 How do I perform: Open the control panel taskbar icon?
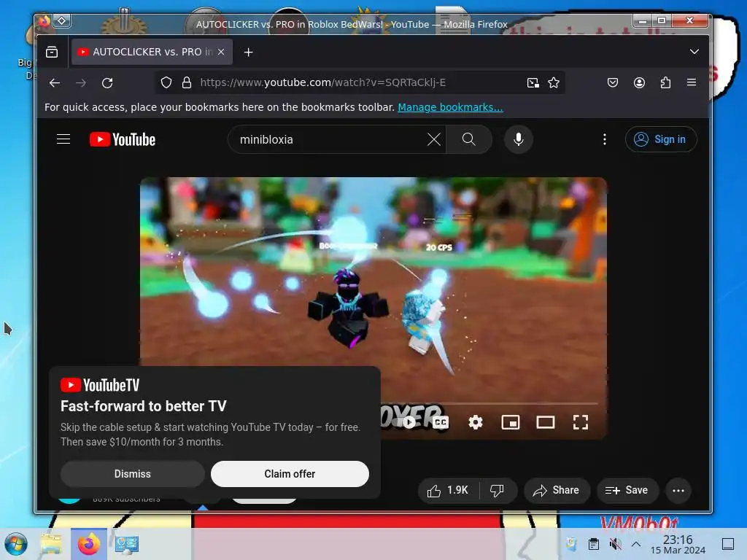point(127,544)
